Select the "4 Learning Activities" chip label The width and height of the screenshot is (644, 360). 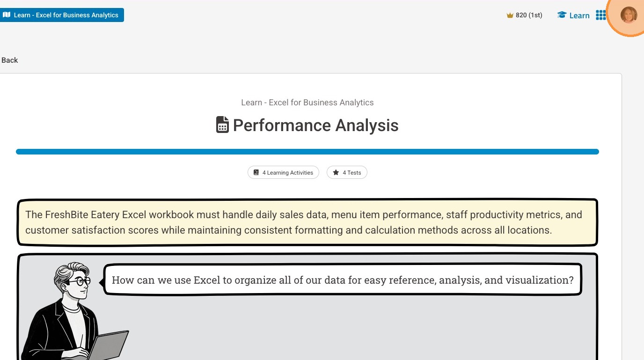(287, 173)
